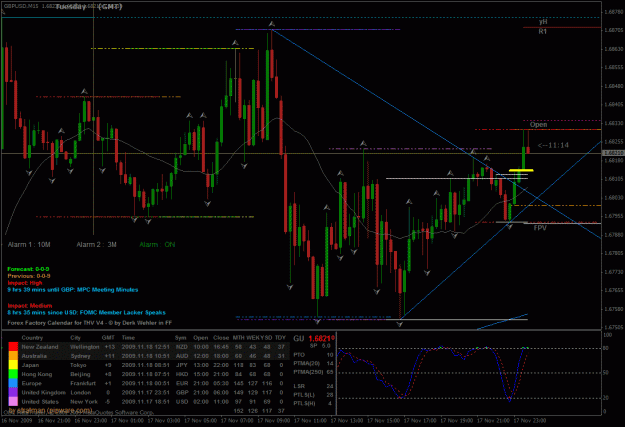Viewport: 625px width, 427px height.
Task: Click the United Kingdom purple color swatch
Action: [13, 392]
